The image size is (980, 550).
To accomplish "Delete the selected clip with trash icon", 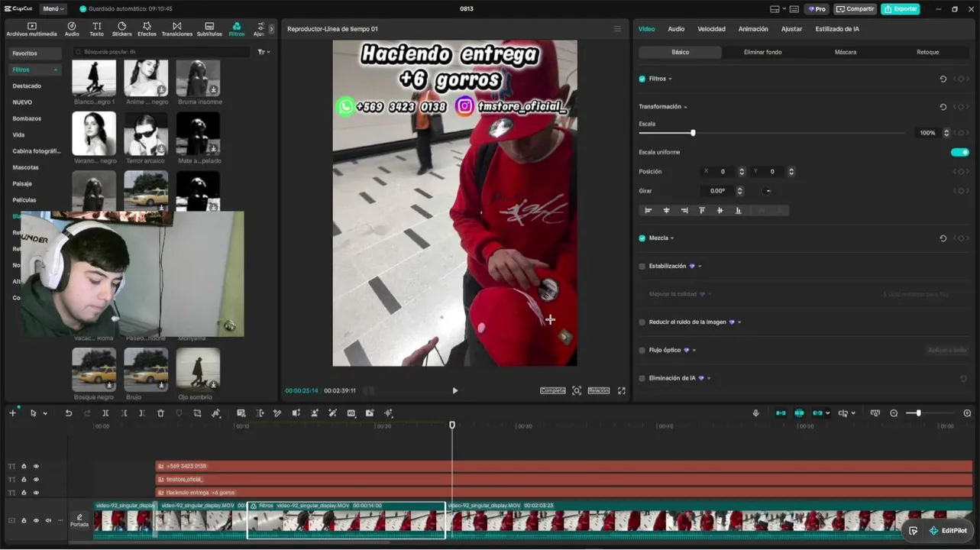I will pyautogui.click(x=160, y=413).
